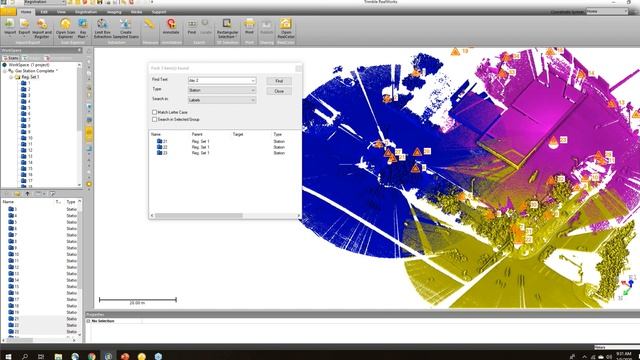
Task: Click station marker labeled 23 in 3D view
Action: tap(553, 142)
